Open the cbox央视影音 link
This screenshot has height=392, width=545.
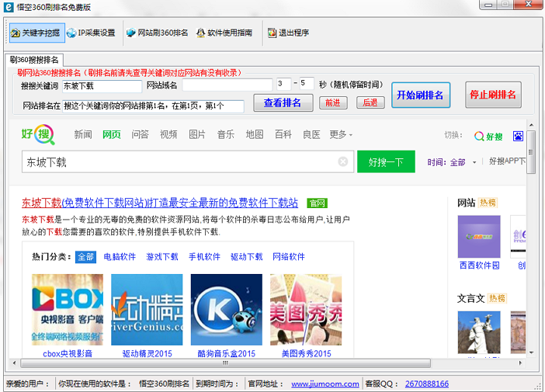68,353
